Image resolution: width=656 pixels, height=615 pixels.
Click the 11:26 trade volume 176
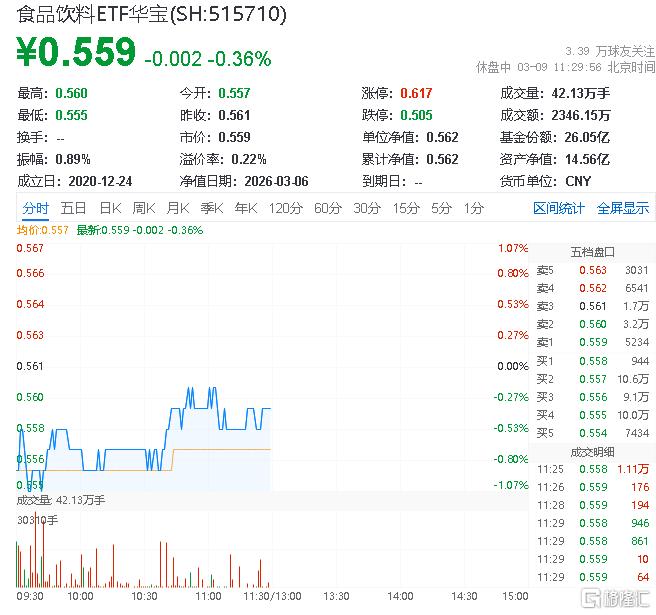[x=640, y=487]
